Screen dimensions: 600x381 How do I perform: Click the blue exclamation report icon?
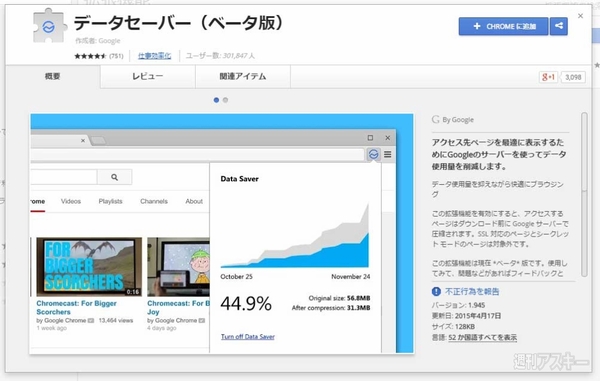pos(436,291)
